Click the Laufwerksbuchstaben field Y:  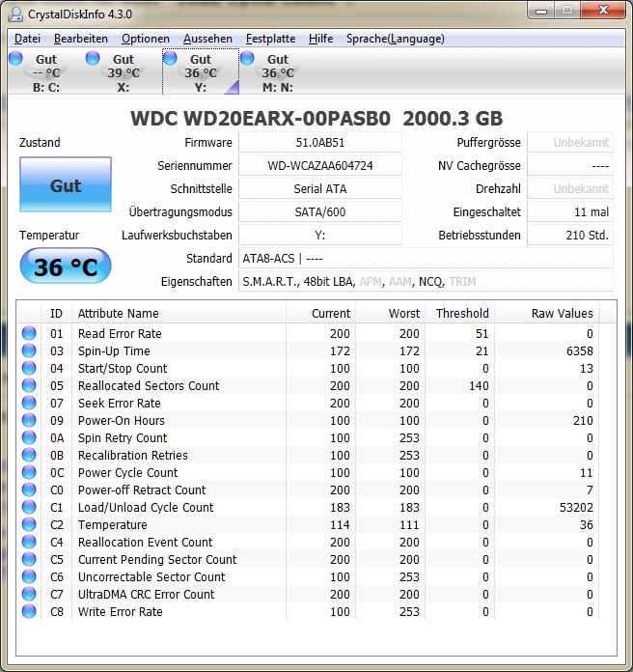[320, 235]
